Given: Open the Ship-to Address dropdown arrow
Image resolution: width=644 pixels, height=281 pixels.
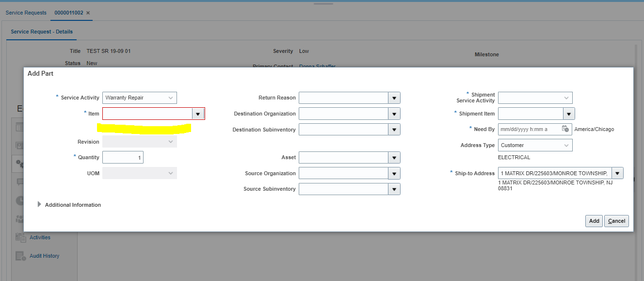Looking at the screenshot, I should pos(617,173).
